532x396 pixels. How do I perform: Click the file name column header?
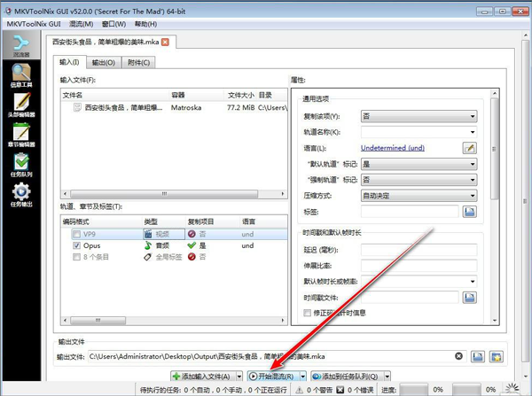[114, 96]
